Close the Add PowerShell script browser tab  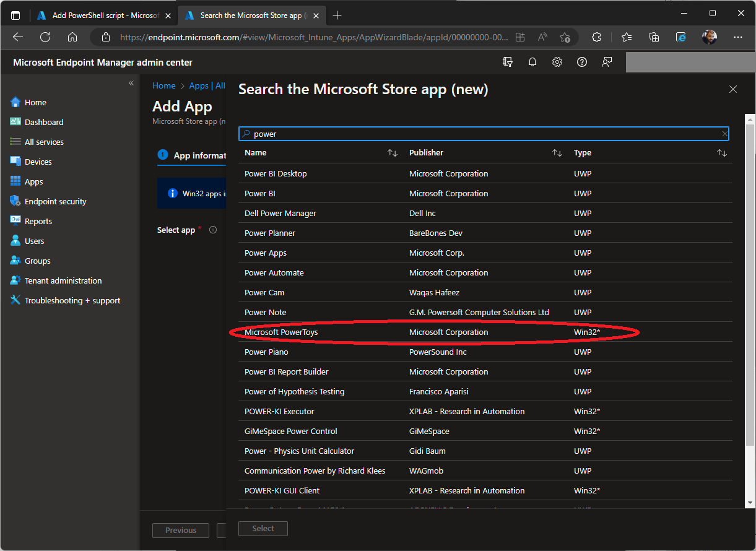(x=168, y=15)
